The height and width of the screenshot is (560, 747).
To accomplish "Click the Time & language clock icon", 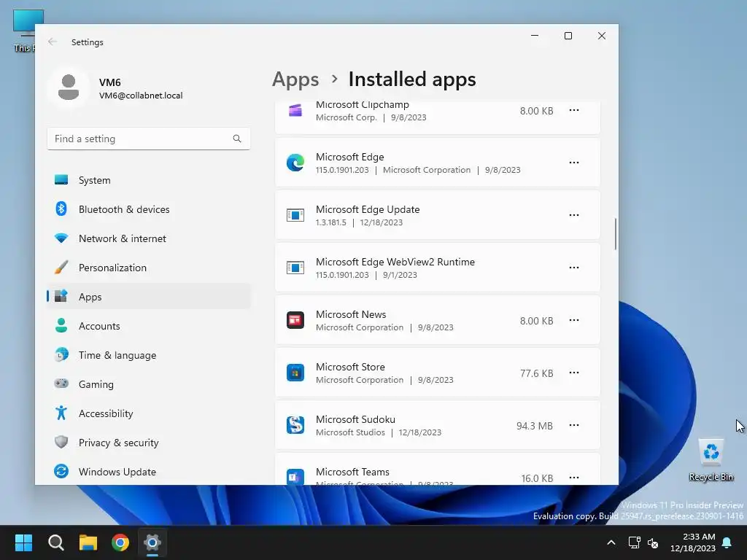I will 61,355.
